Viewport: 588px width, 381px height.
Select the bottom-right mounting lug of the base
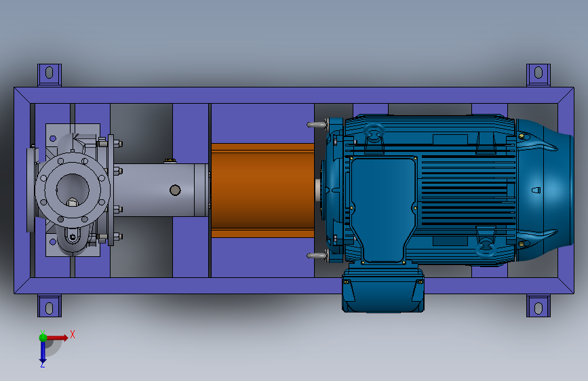pyautogui.click(x=538, y=306)
